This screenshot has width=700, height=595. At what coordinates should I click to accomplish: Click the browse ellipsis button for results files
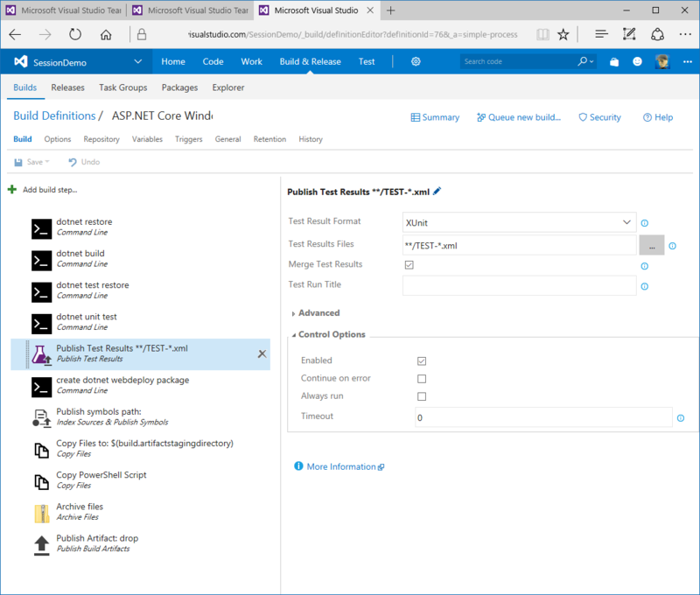point(652,246)
